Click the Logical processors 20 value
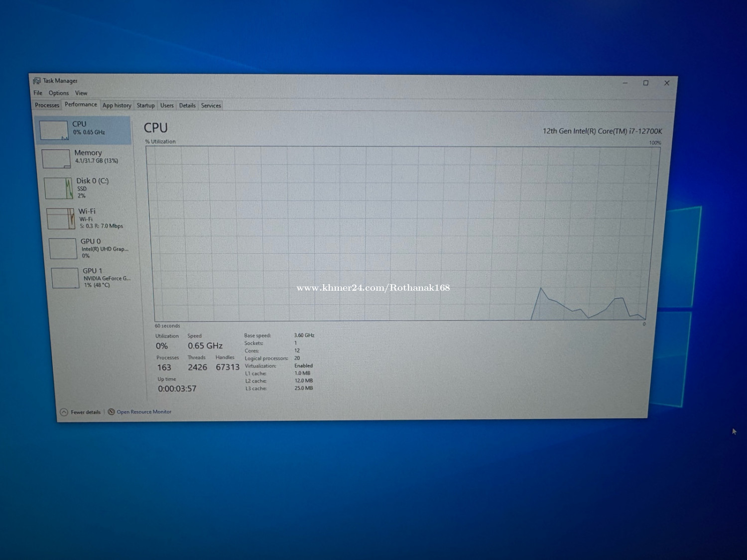Viewport: 747px width, 560px height. tap(297, 358)
